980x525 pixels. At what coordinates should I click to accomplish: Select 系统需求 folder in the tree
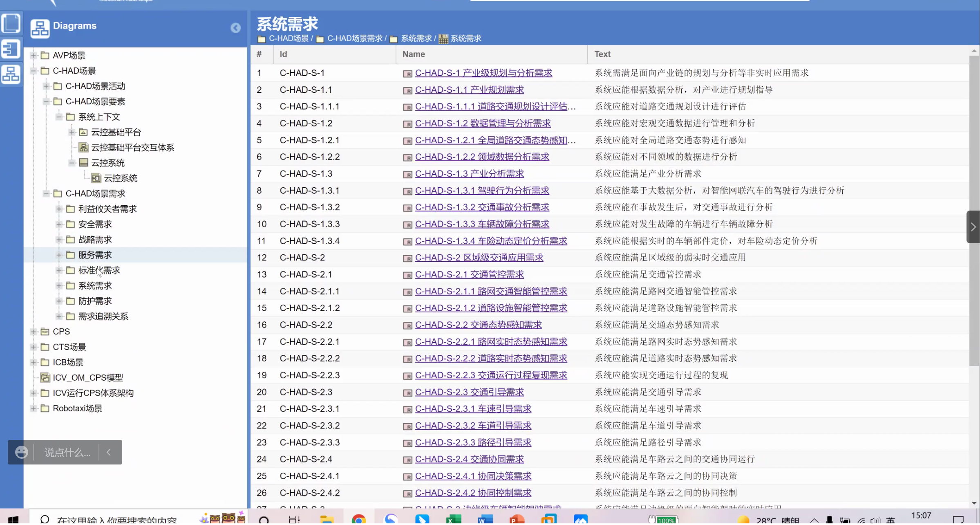[95, 286]
